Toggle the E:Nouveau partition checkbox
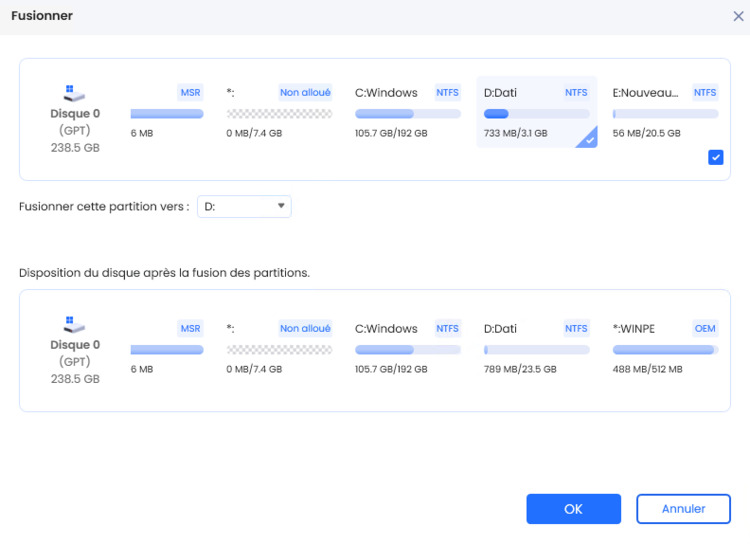 tap(715, 157)
